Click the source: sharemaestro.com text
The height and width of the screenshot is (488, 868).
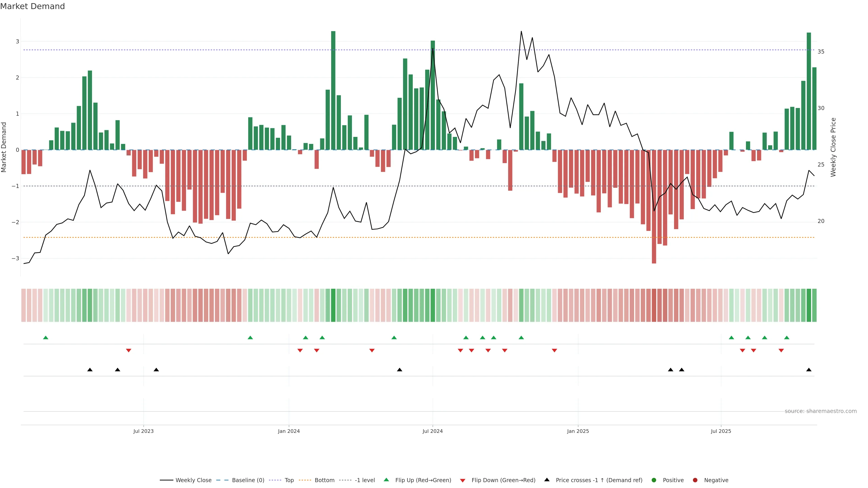[821, 411]
